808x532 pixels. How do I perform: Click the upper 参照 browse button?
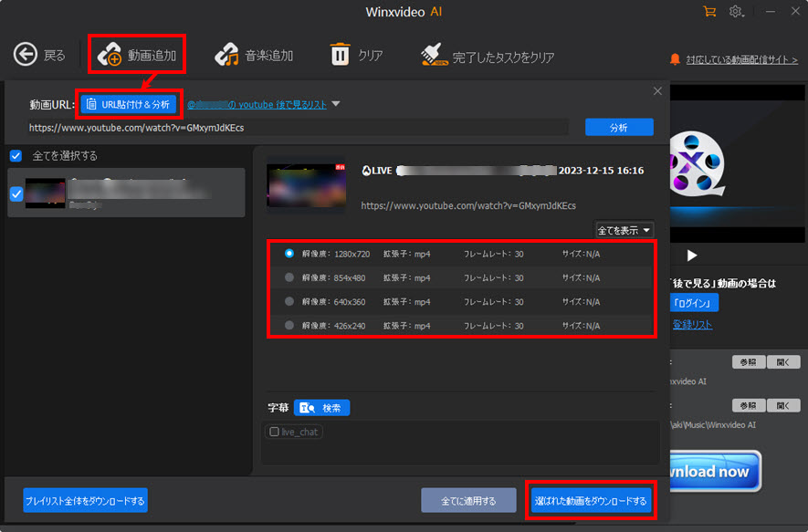tap(749, 362)
